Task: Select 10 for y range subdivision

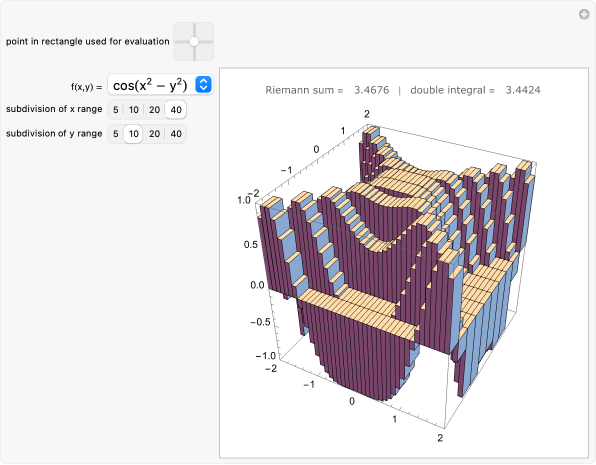Action: 133,134
